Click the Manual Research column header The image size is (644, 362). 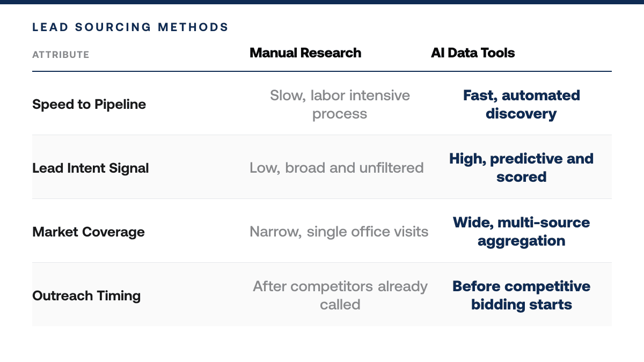tap(305, 53)
